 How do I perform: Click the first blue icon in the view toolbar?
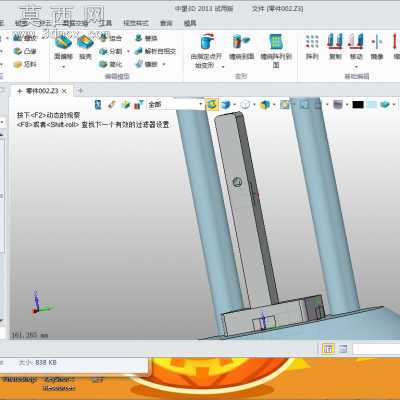tap(98, 105)
